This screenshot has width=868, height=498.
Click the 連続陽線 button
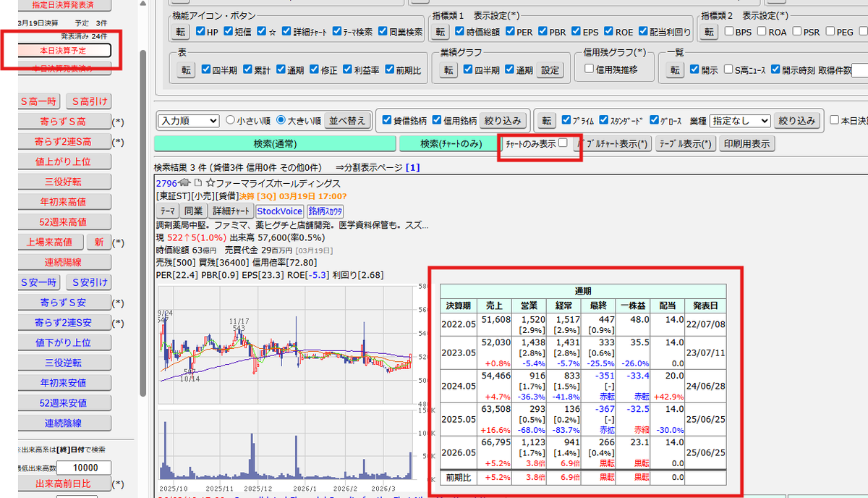click(x=64, y=262)
